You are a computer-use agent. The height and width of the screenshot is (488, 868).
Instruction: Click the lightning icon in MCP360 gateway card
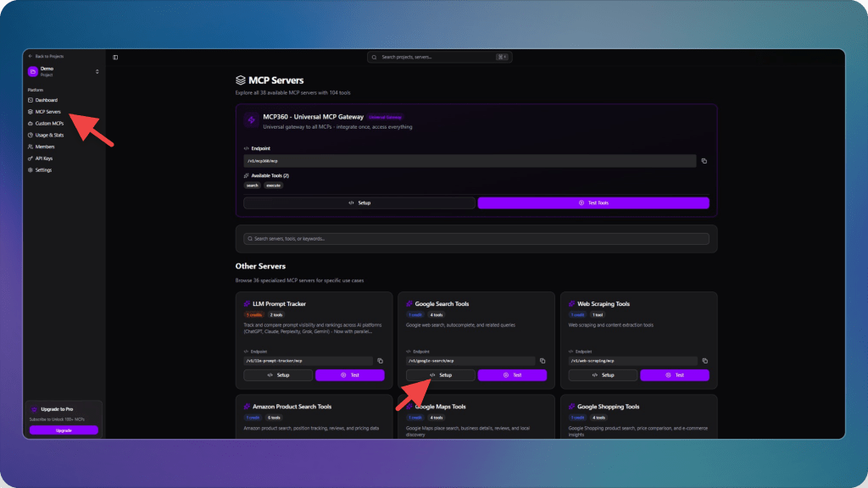point(251,120)
